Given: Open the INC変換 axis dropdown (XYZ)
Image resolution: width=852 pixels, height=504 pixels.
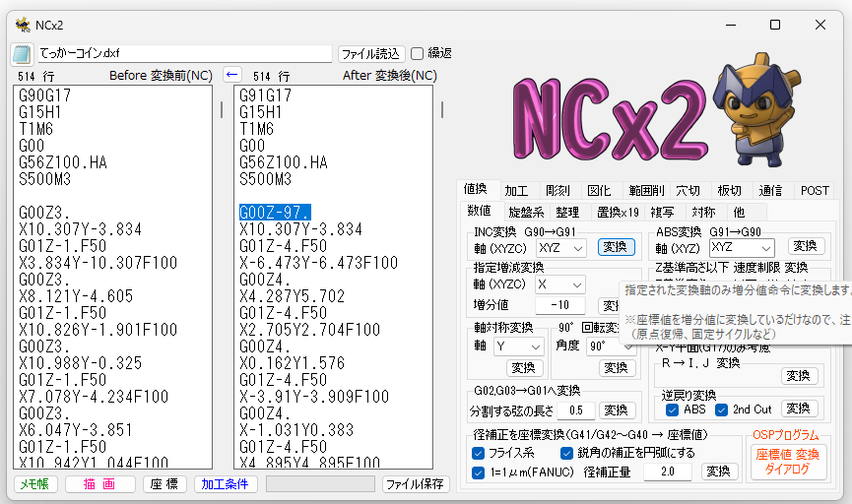Looking at the screenshot, I should (x=561, y=248).
